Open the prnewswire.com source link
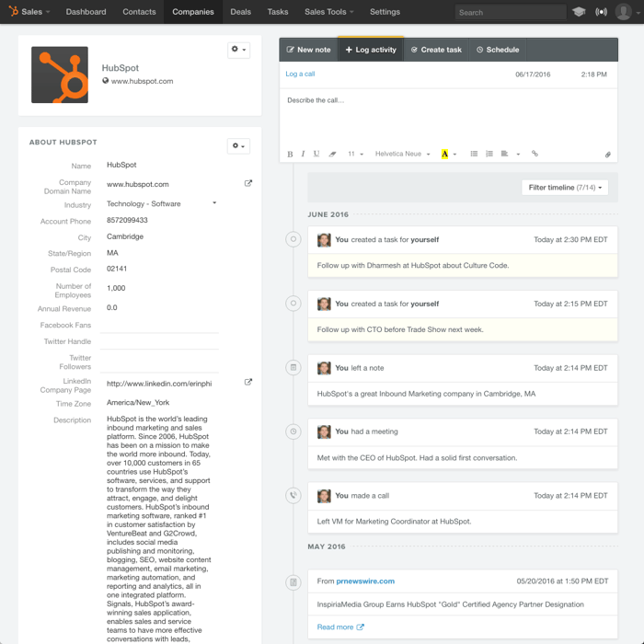This screenshot has width=644, height=644. (x=365, y=581)
